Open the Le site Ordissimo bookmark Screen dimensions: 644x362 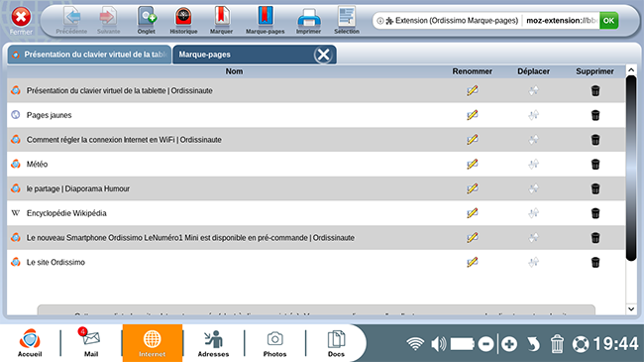click(55, 262)
